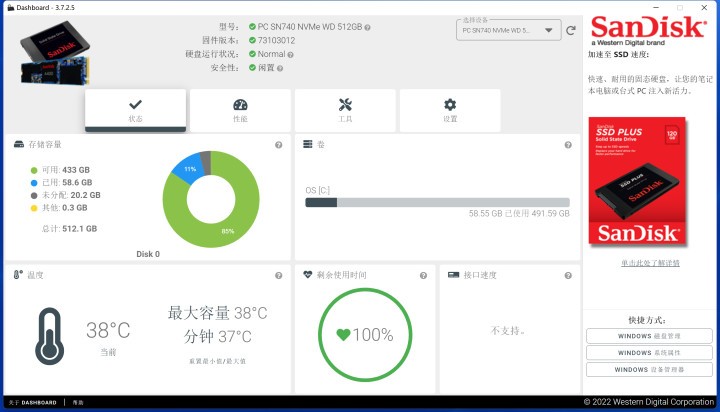The height and width of the screenshot is (412, 720).
Task: Click 重置最小值/最大值 reset link
Action: [218, 361]
